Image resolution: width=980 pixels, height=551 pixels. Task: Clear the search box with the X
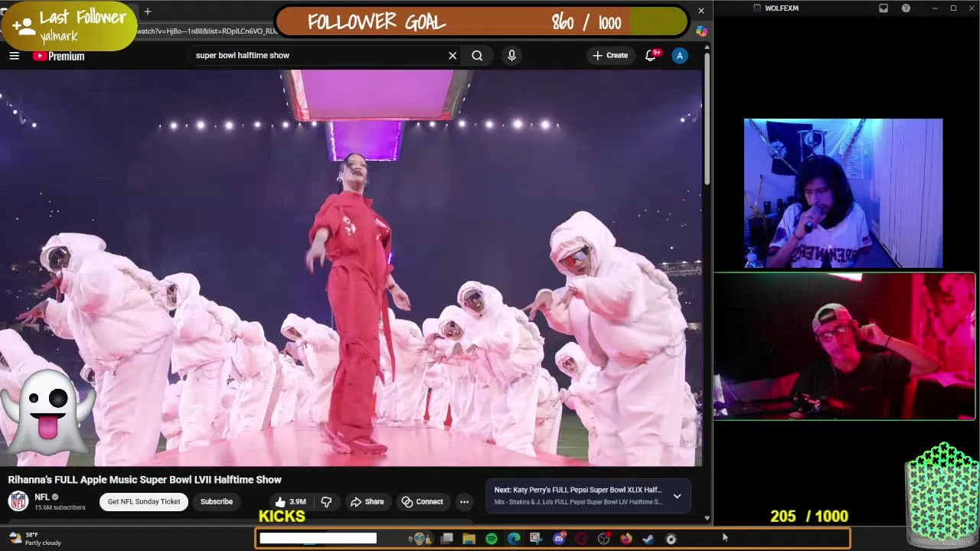(452, 55)
